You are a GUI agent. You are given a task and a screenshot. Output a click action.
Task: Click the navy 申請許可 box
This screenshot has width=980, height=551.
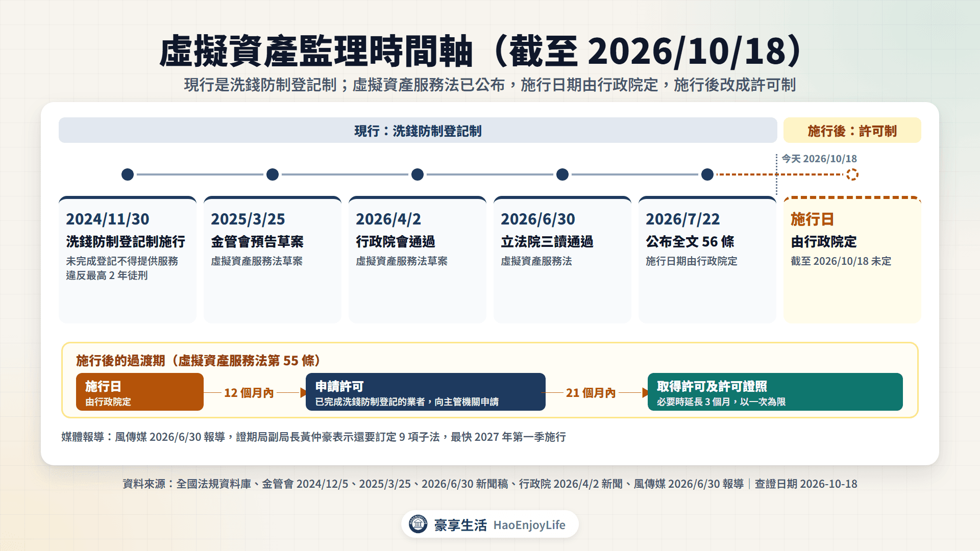(x=426, y=392)
